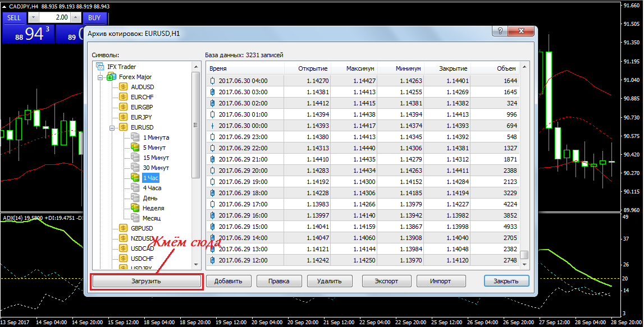
Task: Select 5 Минут timeframe database icon
Action: (x=135, y=148)
